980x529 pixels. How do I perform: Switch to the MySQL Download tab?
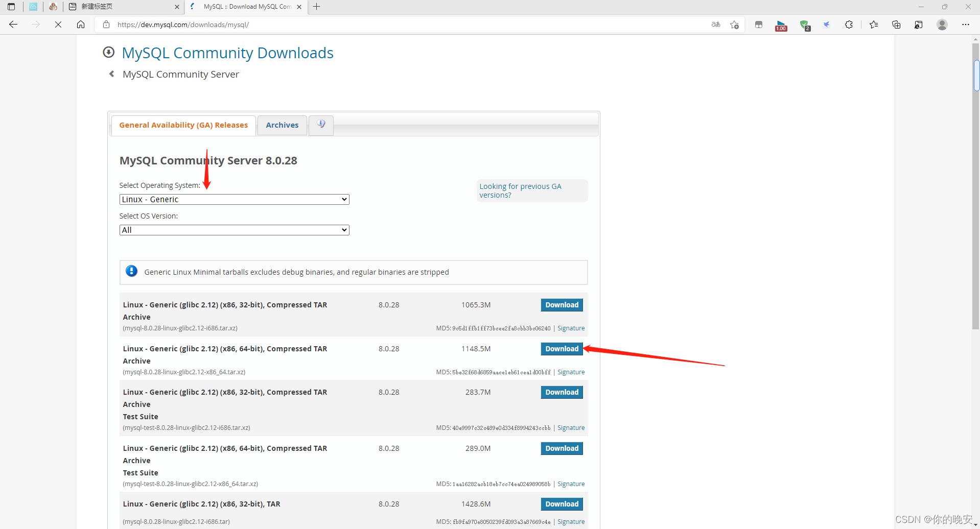click(246, 7)
